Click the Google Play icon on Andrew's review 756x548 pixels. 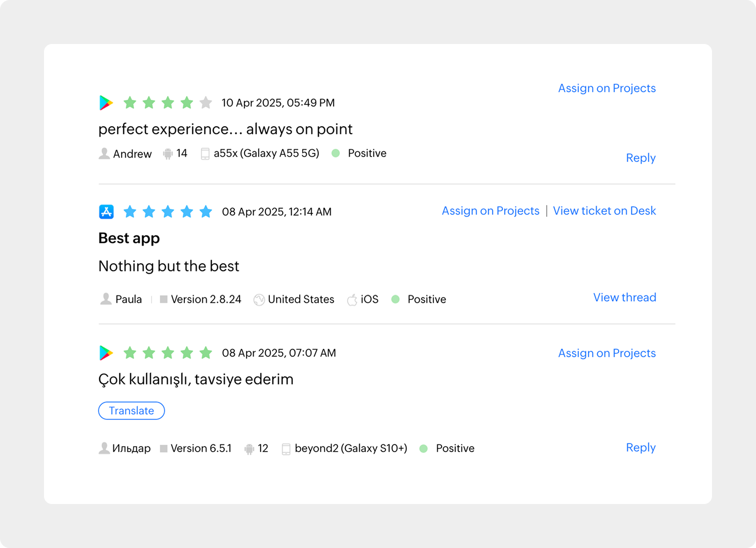click(x=106, y=103)
